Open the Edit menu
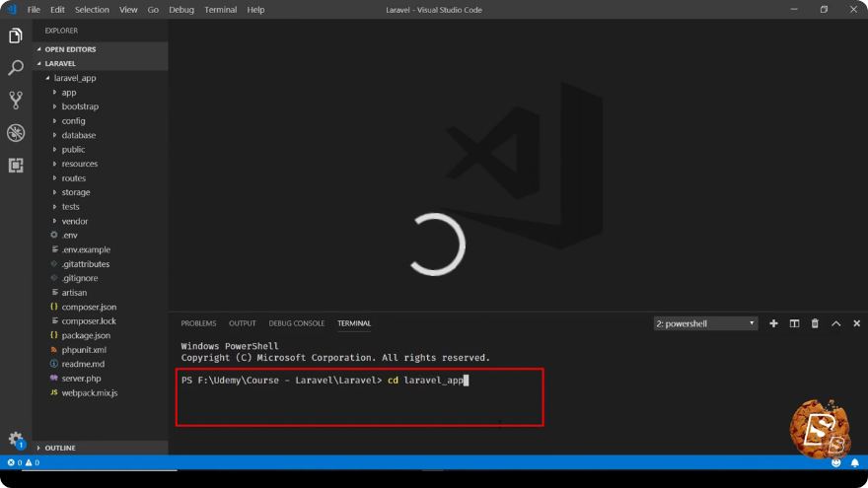Viewport: 868px width, 488px height. 57,10
